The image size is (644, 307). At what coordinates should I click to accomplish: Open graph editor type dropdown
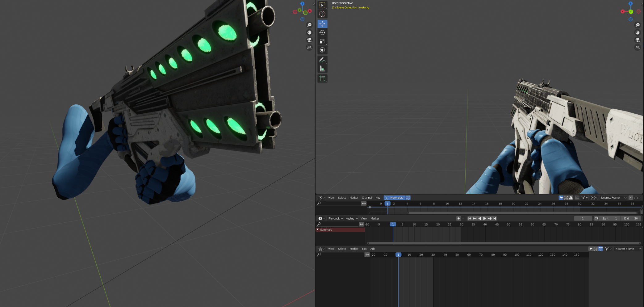(x=321, y=198)
